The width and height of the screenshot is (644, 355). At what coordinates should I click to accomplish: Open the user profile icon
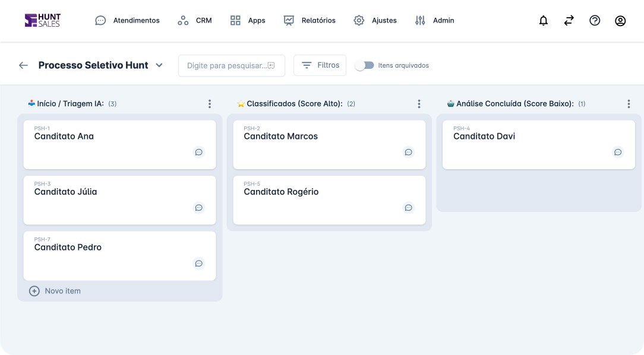(620, 20)
